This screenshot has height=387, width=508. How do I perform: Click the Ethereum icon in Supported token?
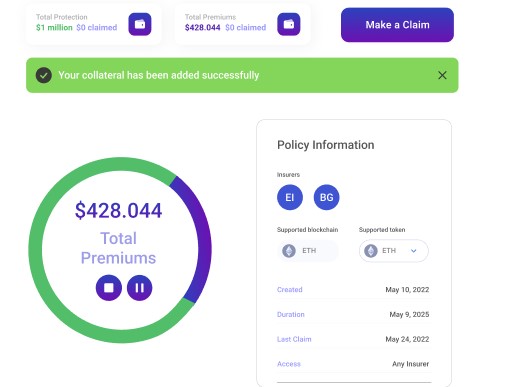(x=371, y=251)
